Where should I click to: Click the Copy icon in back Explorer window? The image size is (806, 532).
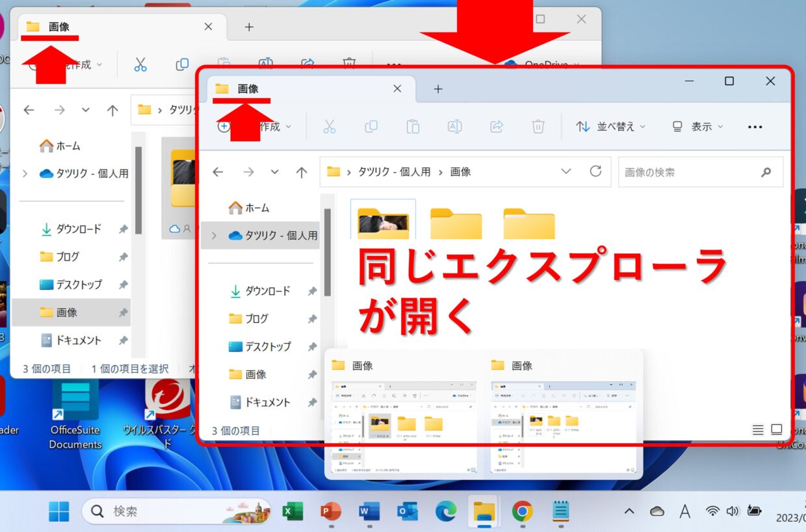182,64
